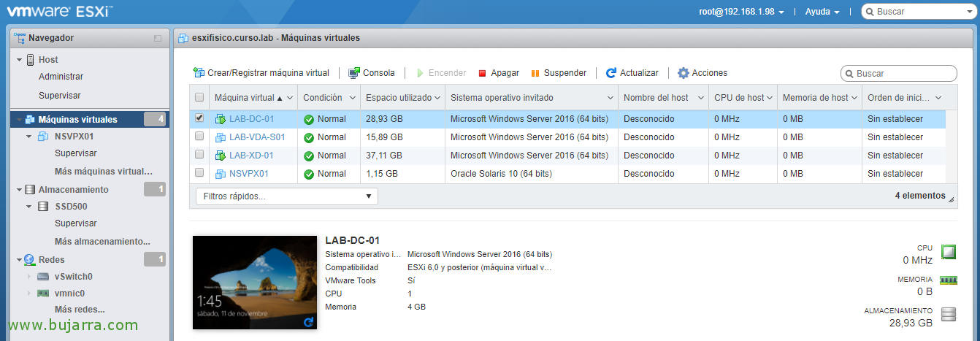Check the NSVPX01 row checkbox
This screenshot has width=980, height=341.
pyautogui.click(x=199, y=173)
